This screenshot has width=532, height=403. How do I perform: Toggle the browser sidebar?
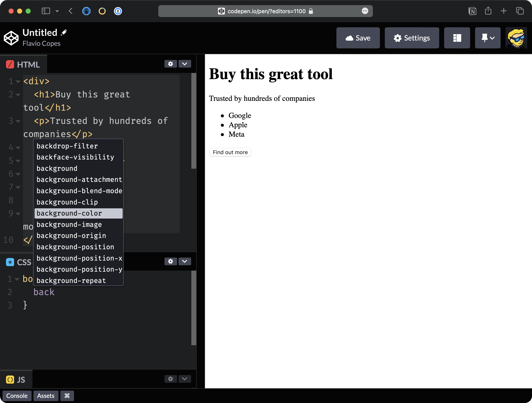pyautogui.click(x=46, y=11)
